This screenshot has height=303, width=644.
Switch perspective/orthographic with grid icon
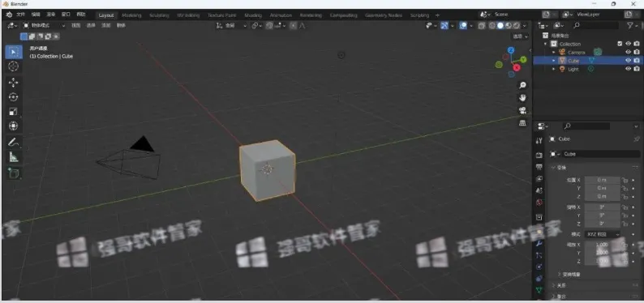click(522, 123)
